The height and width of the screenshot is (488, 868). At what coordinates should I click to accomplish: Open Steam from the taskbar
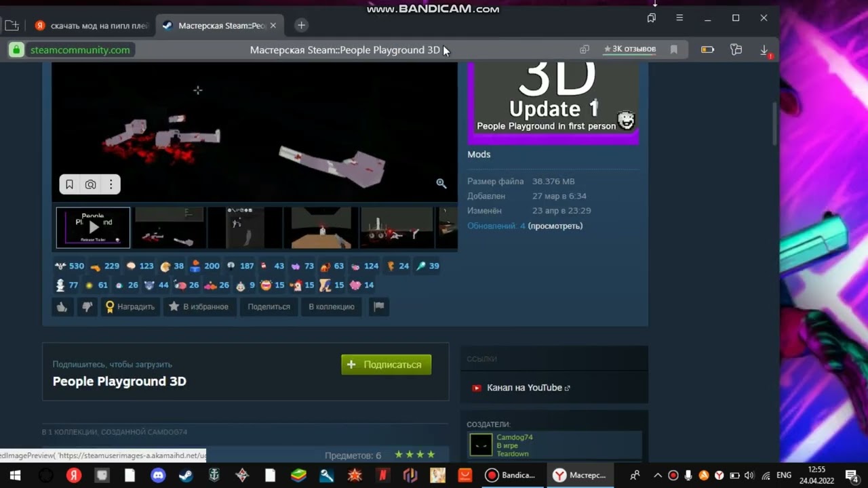point(186,475)
